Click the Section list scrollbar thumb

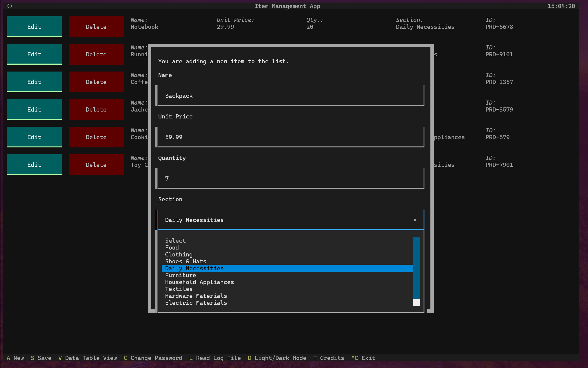(x=416, y=268)
